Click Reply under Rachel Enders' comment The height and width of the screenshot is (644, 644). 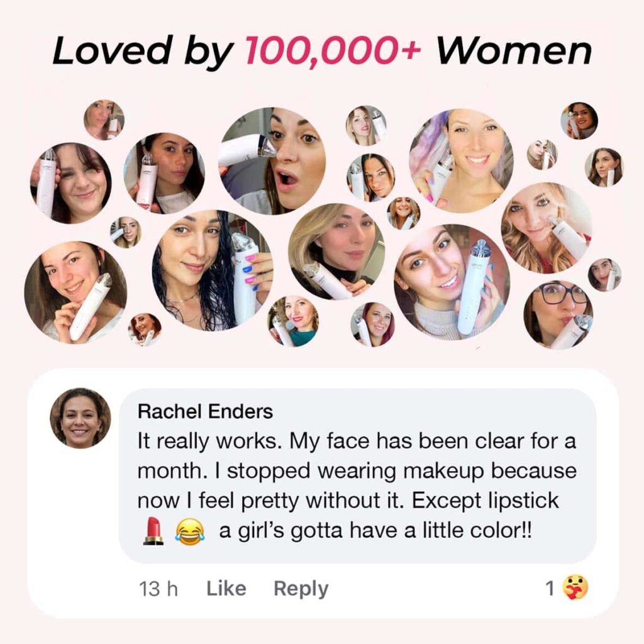(301, 589)
